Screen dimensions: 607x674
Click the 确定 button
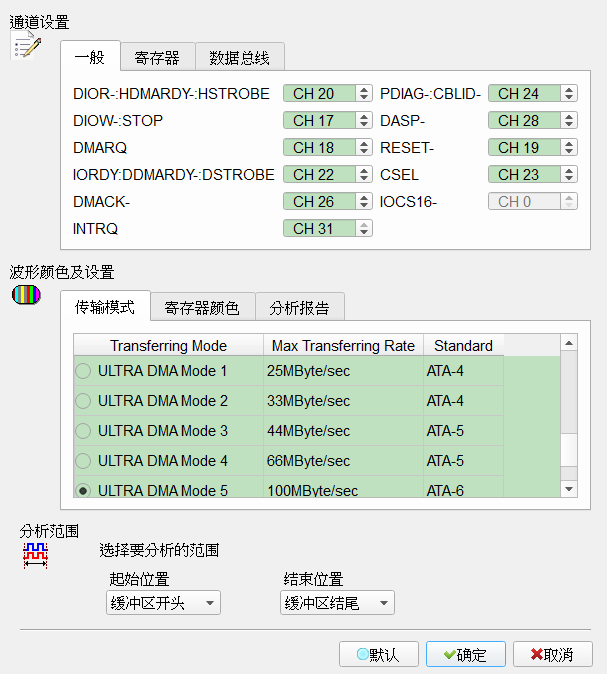click(466, 654)
